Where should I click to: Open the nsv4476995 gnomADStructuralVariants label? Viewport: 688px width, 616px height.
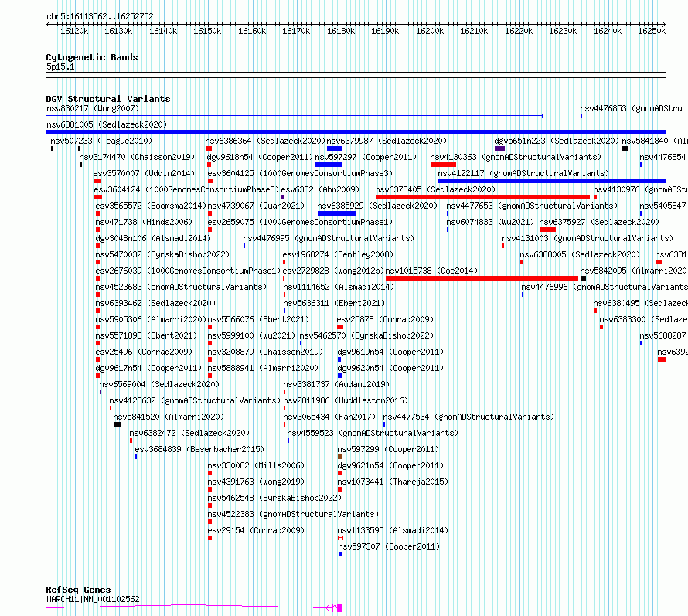329,238
